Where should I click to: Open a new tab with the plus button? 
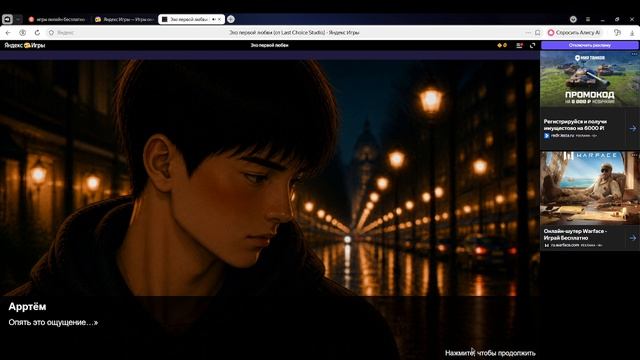[x=231, y=19]
